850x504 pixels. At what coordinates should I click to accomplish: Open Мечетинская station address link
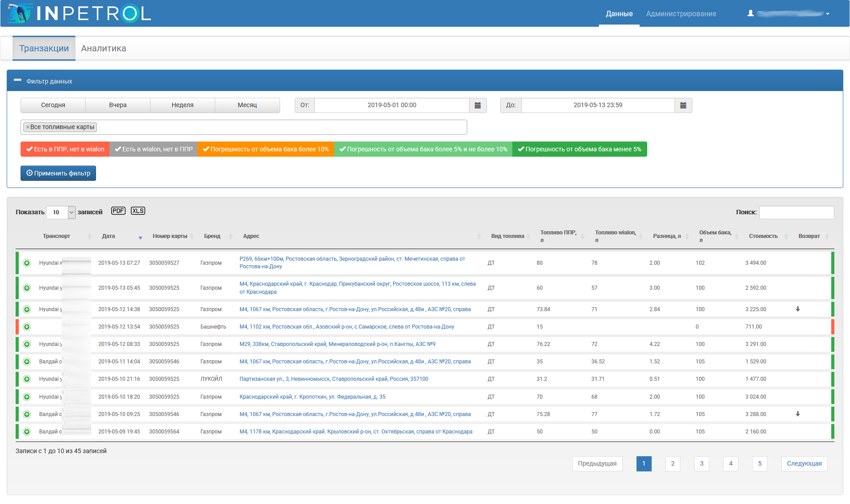pos(352,262)
